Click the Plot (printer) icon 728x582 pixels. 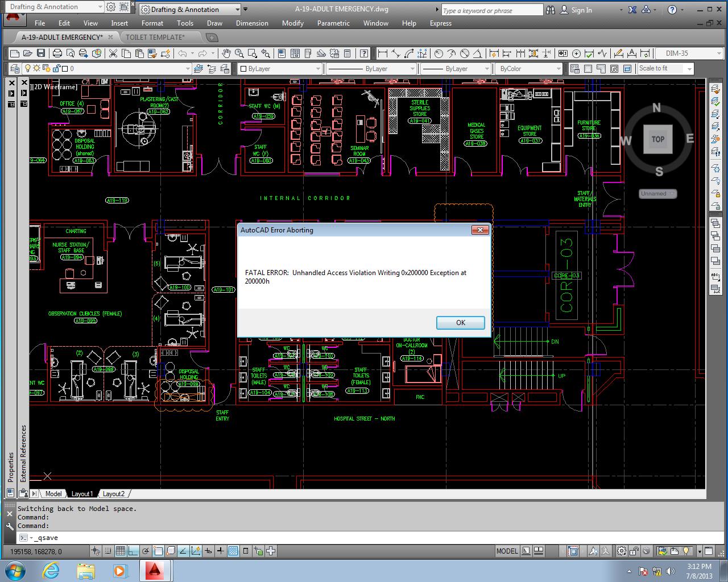pos(57,53)
